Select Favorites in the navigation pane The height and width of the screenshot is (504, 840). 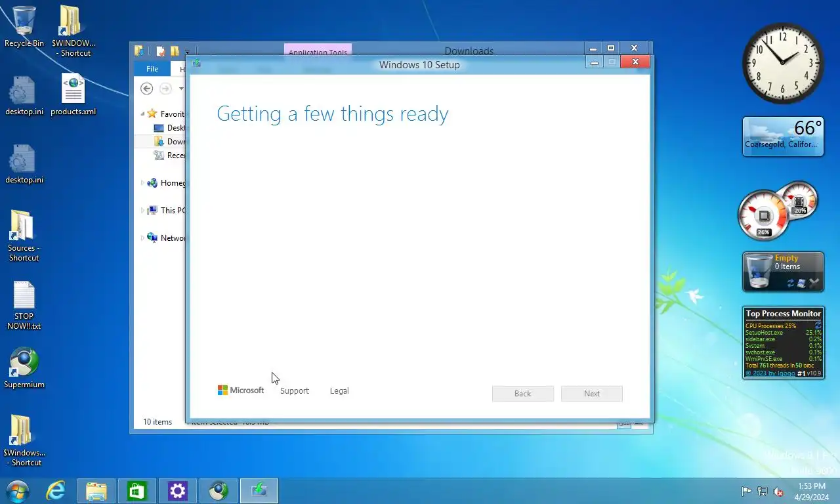tap(166, 114)
